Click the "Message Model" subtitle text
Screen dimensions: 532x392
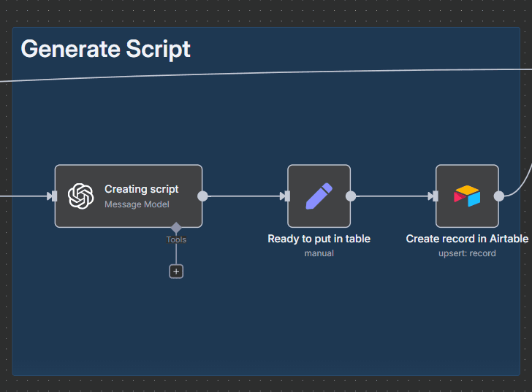point(137,204)
